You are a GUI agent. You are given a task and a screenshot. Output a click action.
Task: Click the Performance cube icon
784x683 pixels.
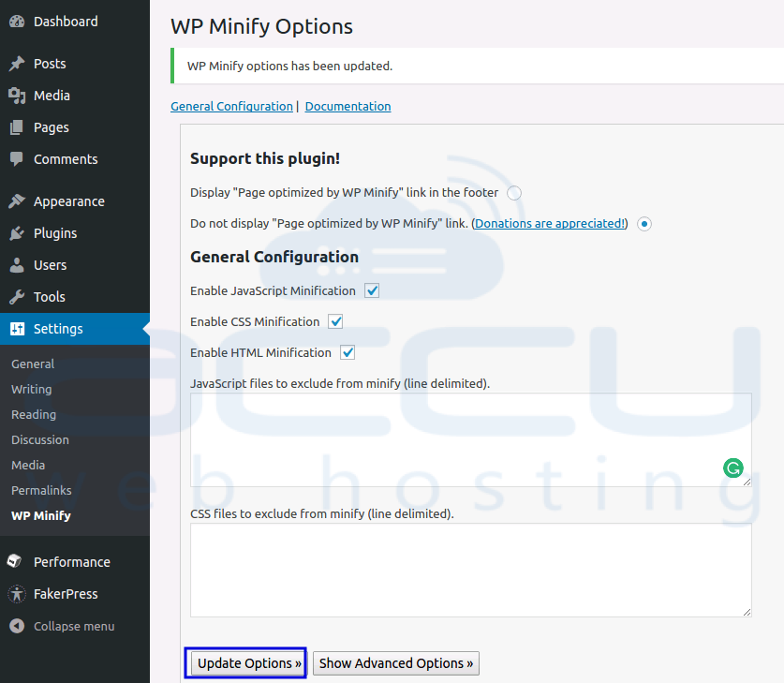[x=15, y=561]
